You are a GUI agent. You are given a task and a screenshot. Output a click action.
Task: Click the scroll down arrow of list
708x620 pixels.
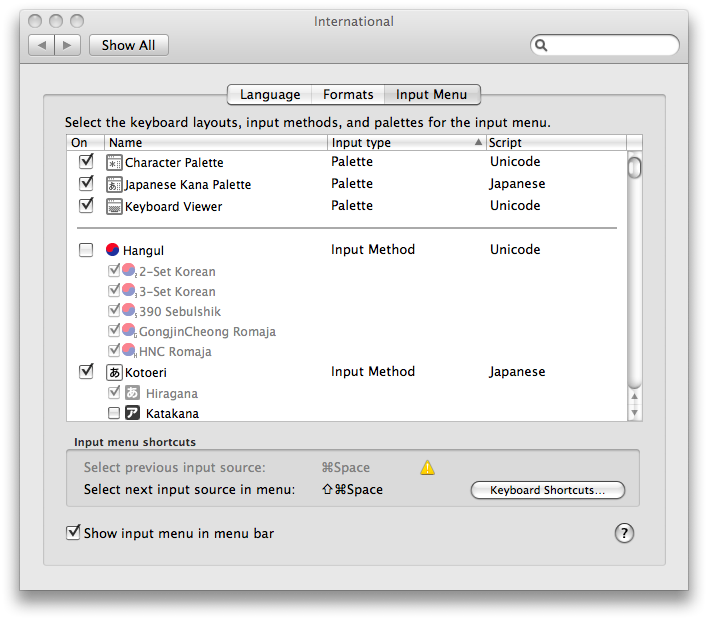point(634,413)
